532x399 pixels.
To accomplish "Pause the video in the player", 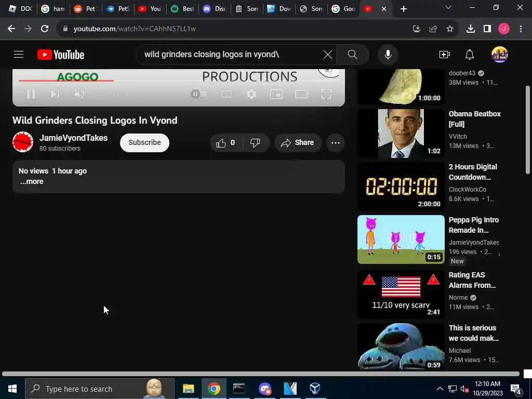I will tap(31, 94).
